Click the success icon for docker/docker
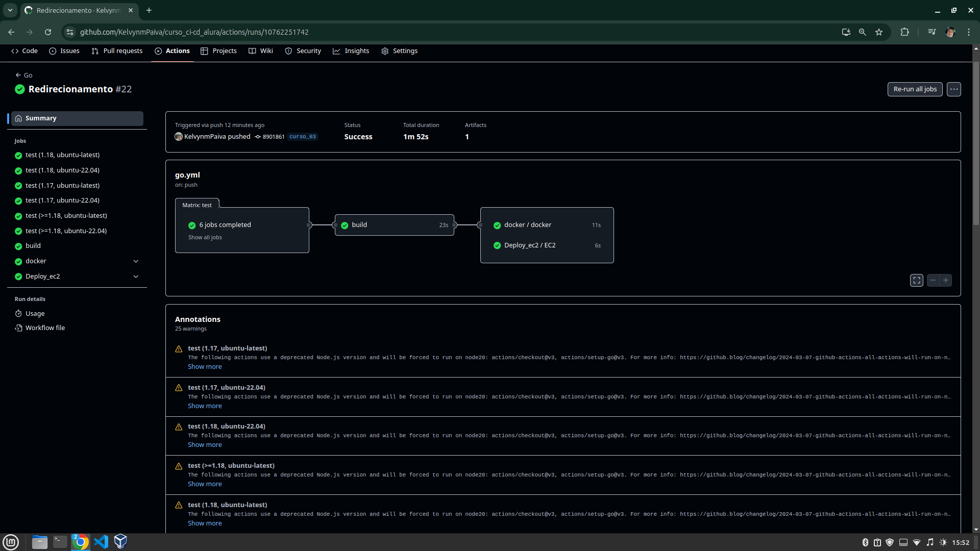 498,224
